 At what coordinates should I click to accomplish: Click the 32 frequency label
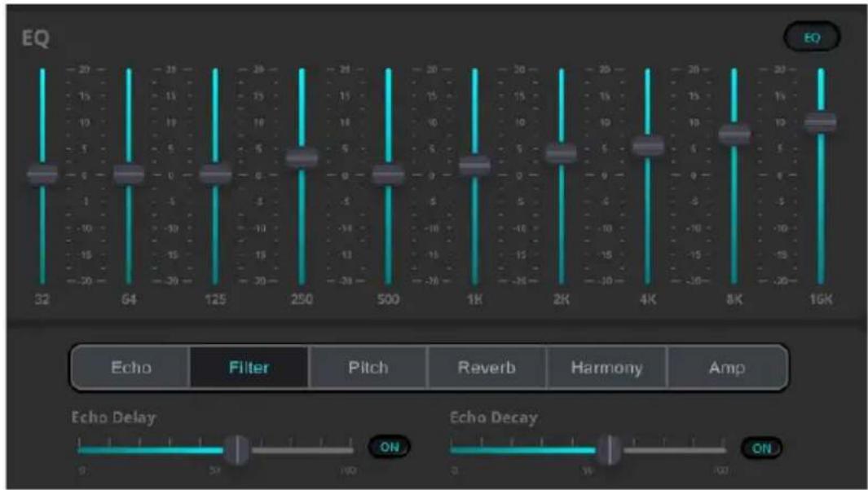pos(42,299)
